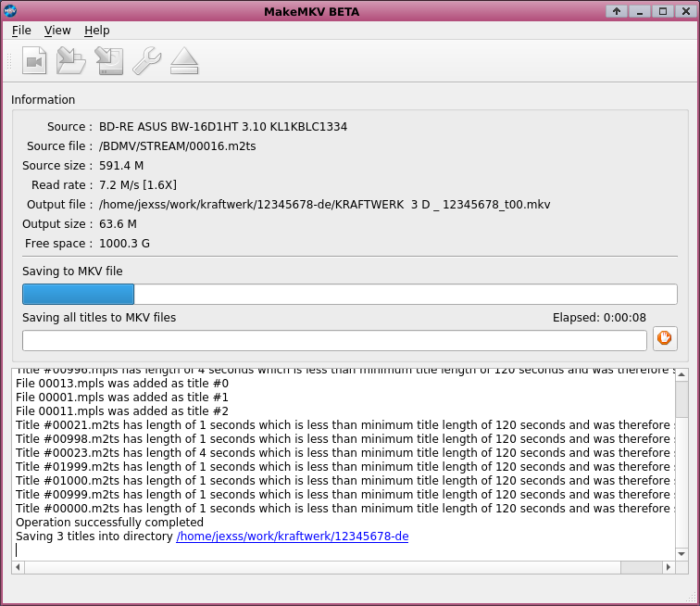Screen dimensions: 700x606
Task: Open the View menu
Action: [57, 31]
